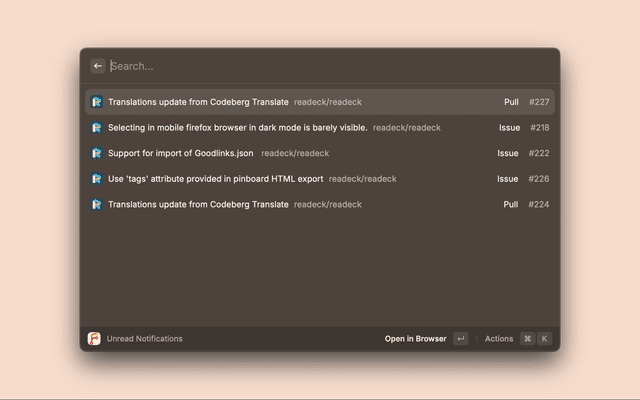Click the repo icon on the Pull #227 row
640x400 pixels.
point(97,102)
